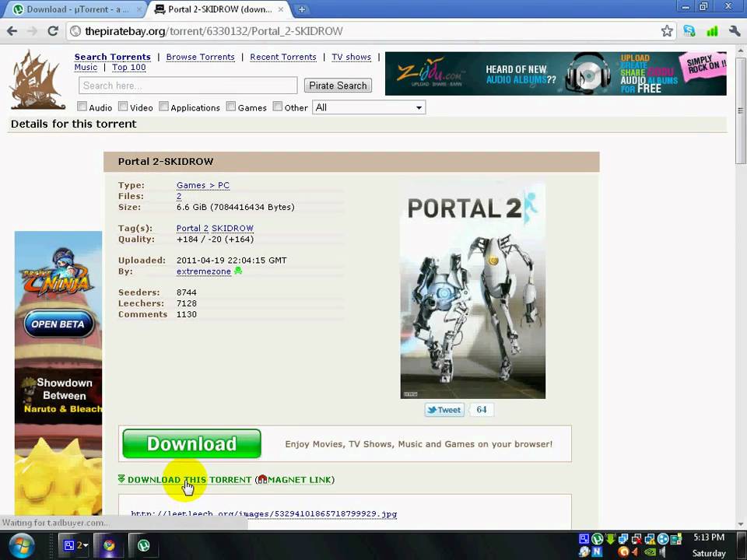The width and height of the screenshot is (747, 560).
Task: Click the Pirate Search button
Action: [x=338, y=86]
